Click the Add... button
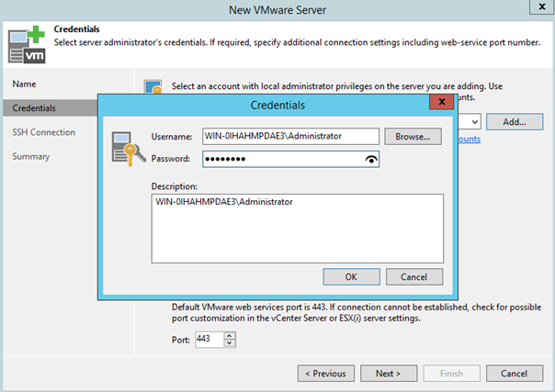 coord(515,122)
